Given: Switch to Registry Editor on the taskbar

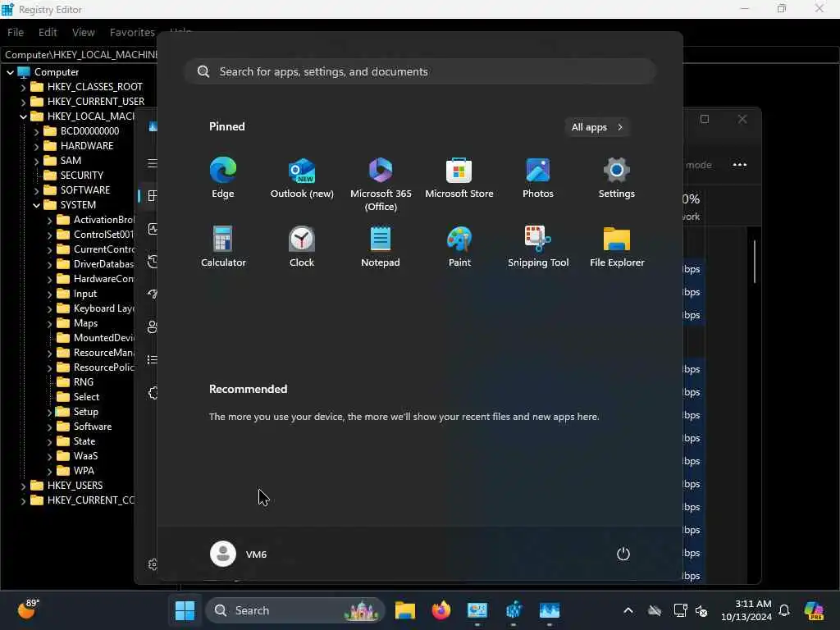Looking at the screenshot, I should click(x=514, y=610).
